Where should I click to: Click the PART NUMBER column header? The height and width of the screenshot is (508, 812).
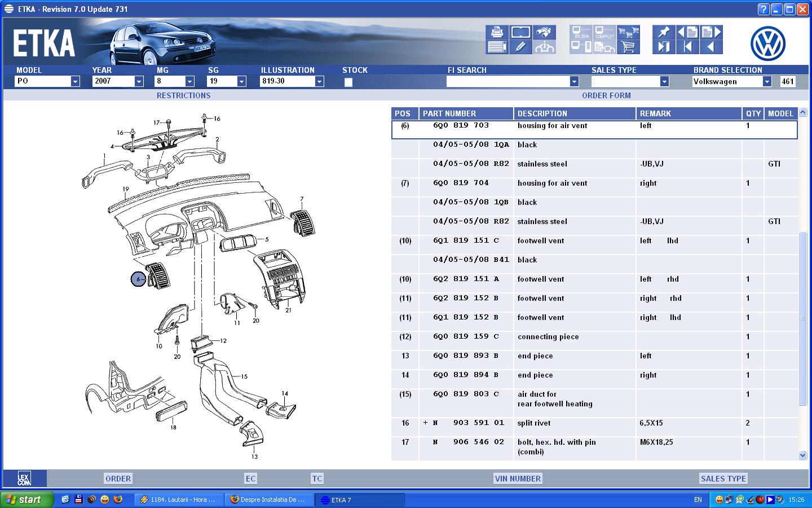pyautogui.click(x=466, y=113)
